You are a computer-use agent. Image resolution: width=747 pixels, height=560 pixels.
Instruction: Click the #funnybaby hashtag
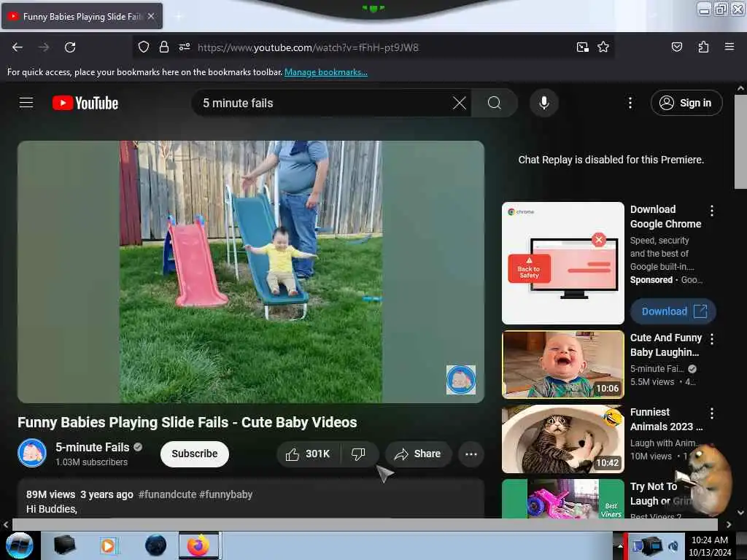click(226, 494)
